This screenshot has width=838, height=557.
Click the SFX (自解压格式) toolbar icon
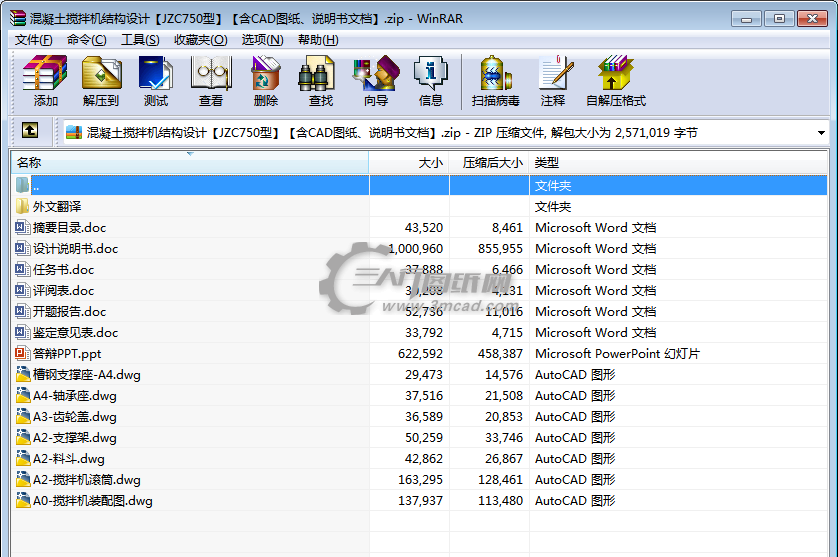(616, 73)
